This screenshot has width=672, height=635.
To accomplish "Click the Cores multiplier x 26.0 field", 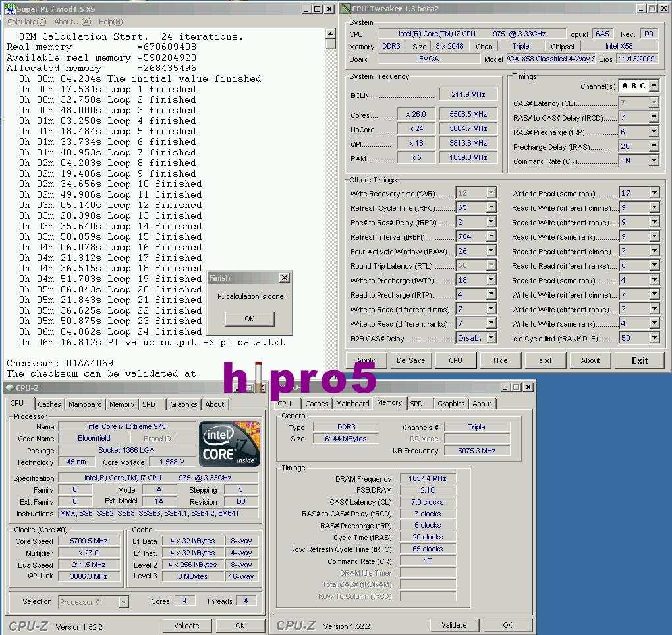I will click(x=416, y=114).
